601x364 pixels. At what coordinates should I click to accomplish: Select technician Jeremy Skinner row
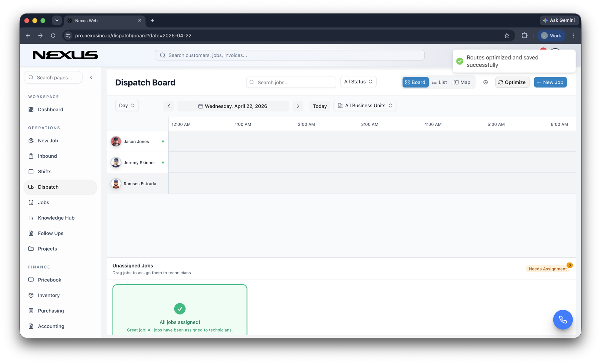[138, 163]
